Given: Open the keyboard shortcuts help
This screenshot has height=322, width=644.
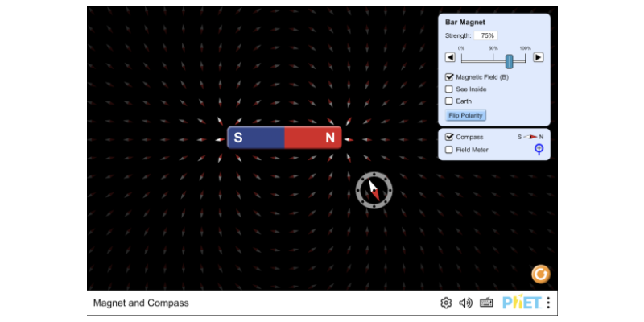Looking at the screenshot, I should 486,303.
